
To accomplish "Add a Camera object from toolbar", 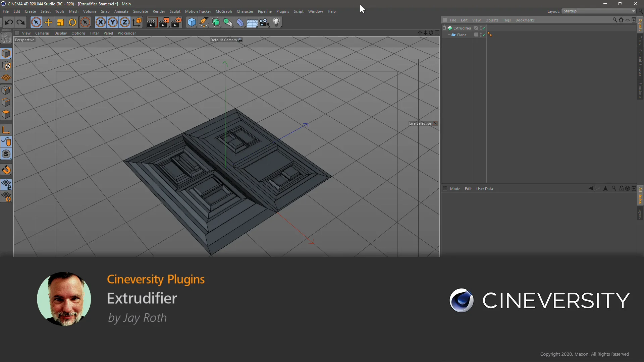I will point(264,22).
